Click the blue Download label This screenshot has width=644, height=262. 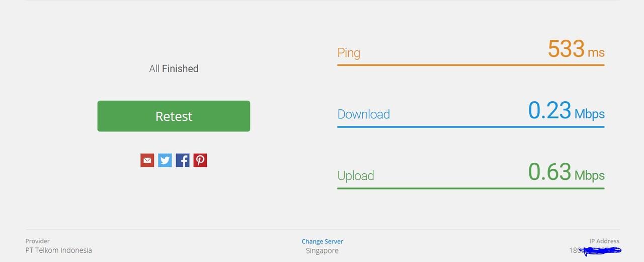(x=363, y=114)
